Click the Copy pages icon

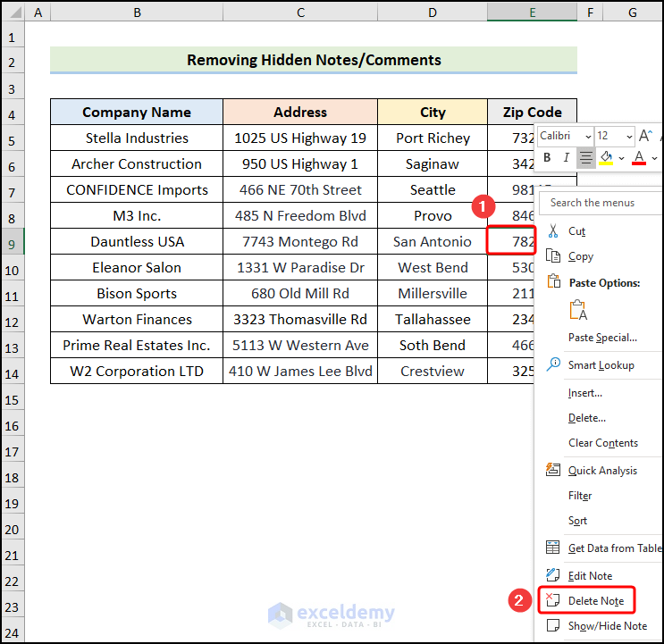tap(553, 256)
